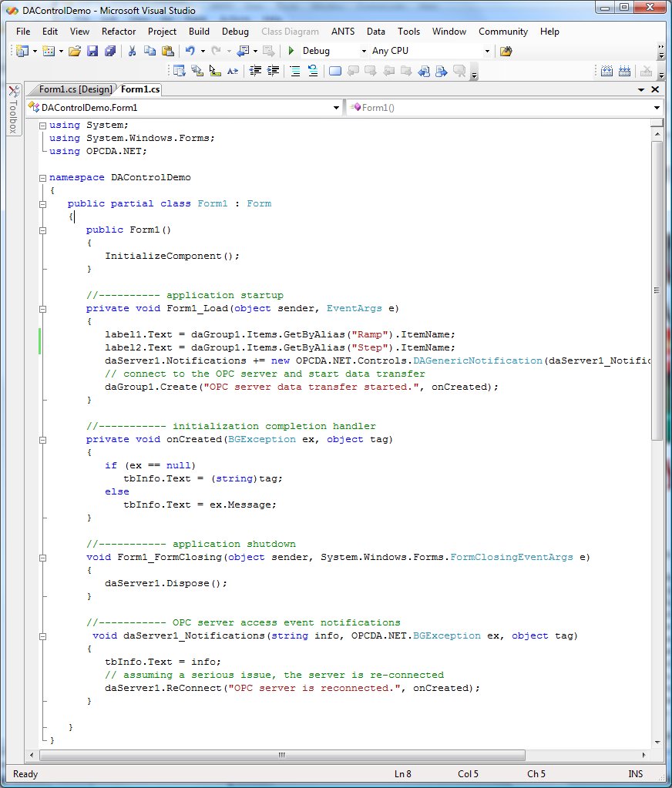Collapse the Form1 class outline
The image size is (672, 788).
tap(42, 204)
